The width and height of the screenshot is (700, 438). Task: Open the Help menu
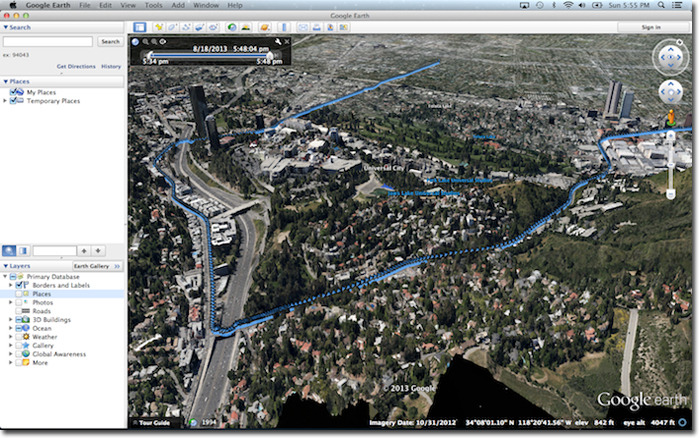pos(235,5)
